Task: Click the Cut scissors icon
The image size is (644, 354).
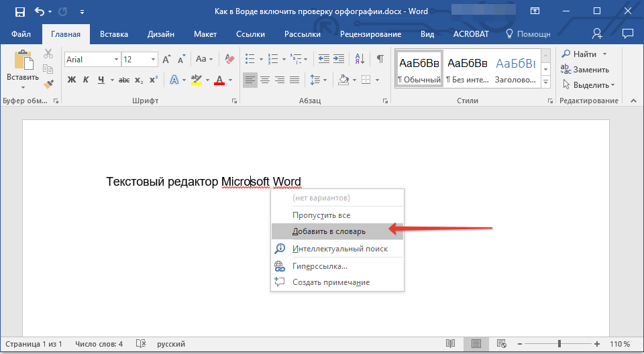Action: [48, 54]
